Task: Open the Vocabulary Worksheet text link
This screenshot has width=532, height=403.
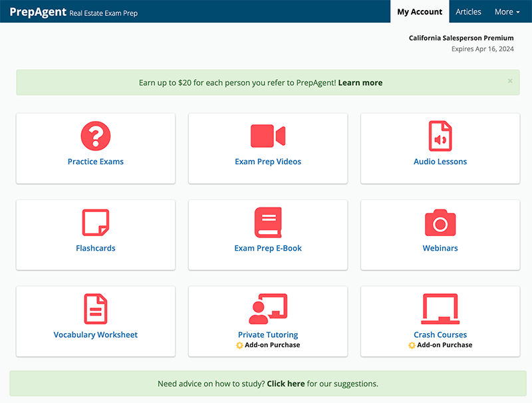Action: pos(96,335)
